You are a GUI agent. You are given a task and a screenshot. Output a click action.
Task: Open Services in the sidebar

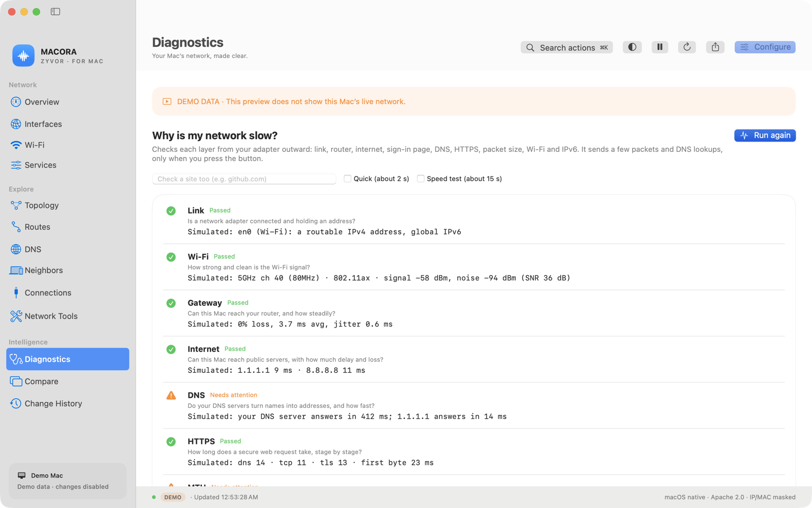(67, 165)
